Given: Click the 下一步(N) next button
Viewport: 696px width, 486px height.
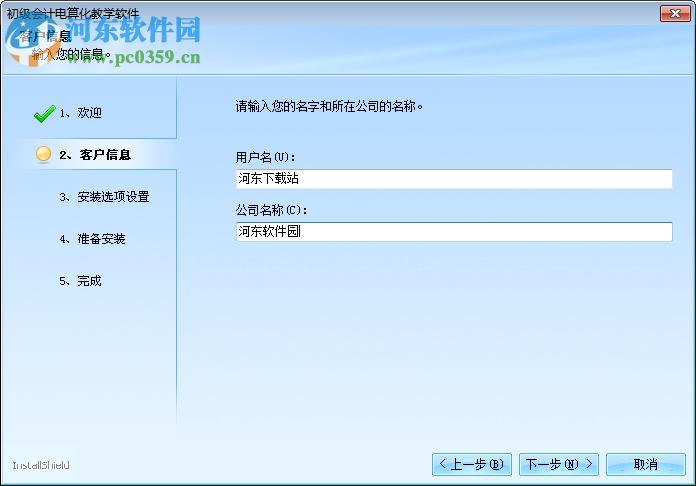Looking at the screenshot, I should point(558,464).
